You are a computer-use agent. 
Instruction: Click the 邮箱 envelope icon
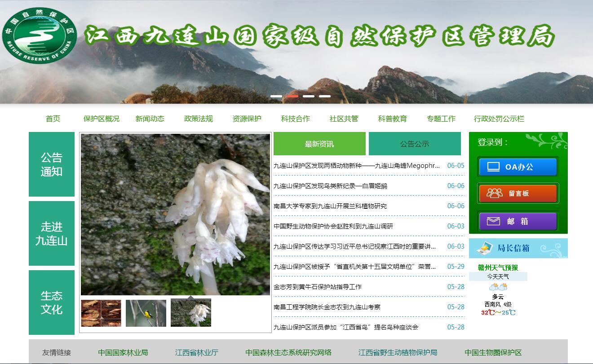(x=493, y=221)
